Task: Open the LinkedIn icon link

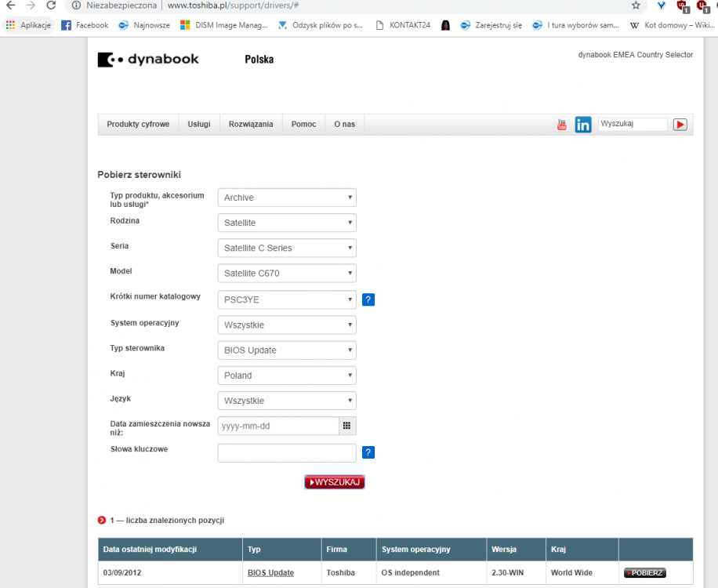Action: click(x=582, y=125)
